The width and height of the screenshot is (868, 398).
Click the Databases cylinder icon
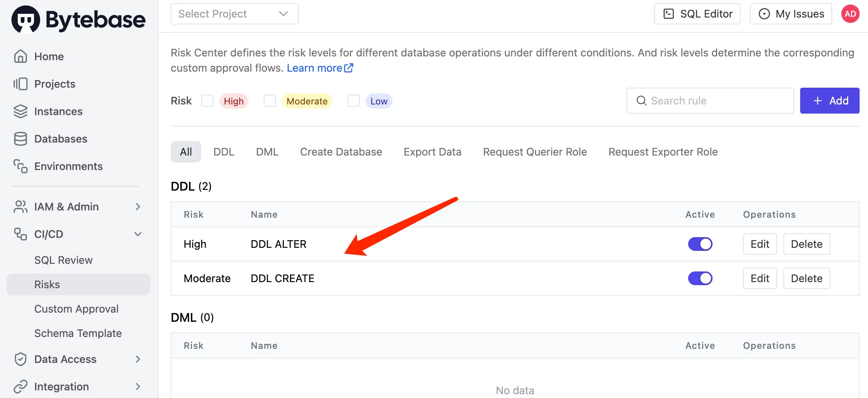pos(21,139)
